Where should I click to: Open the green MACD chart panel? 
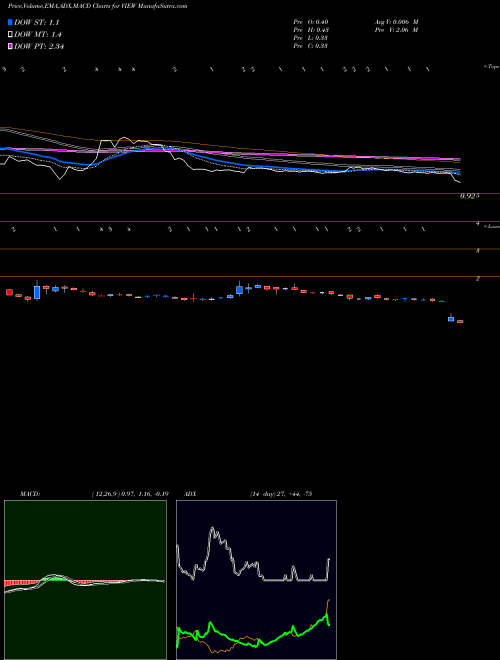85,580
